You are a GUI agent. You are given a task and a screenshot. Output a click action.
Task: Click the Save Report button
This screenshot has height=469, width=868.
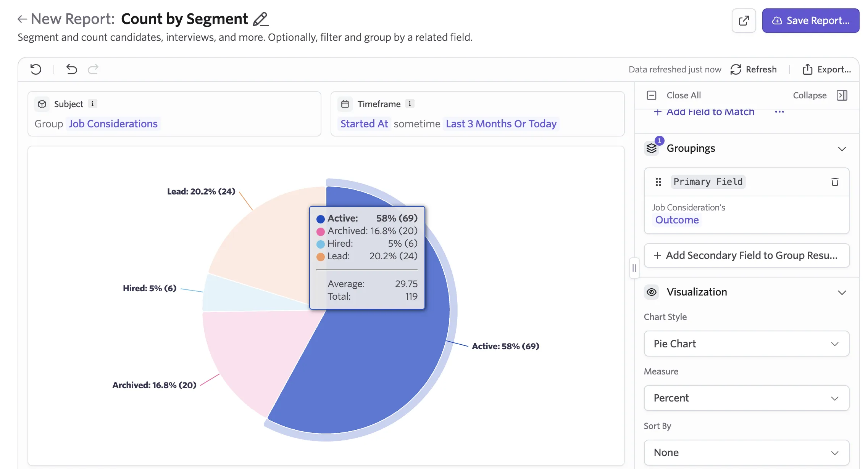click(810, 21)
